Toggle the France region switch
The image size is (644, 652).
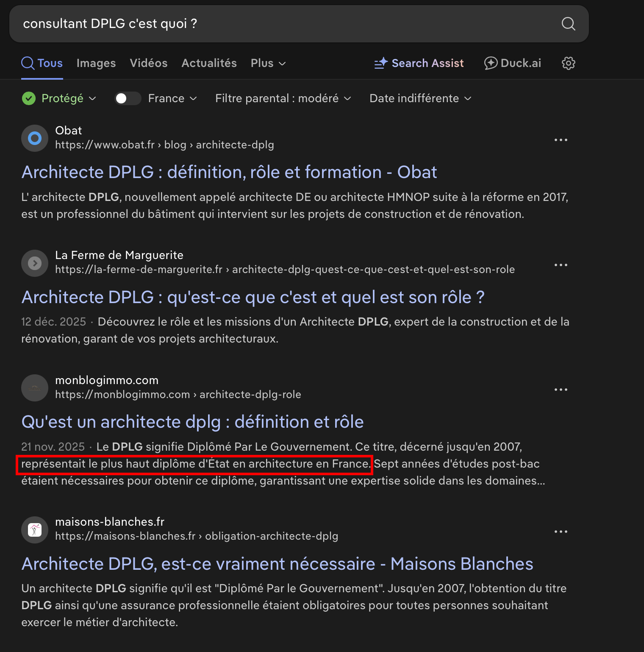click(x=128, y=98)
